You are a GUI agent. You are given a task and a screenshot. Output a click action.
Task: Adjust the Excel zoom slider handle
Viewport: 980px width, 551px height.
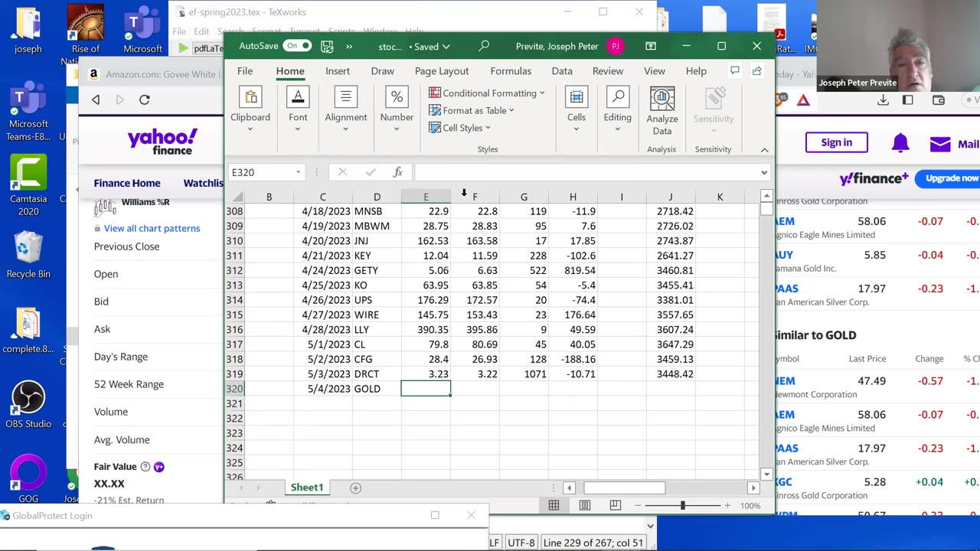682,505
